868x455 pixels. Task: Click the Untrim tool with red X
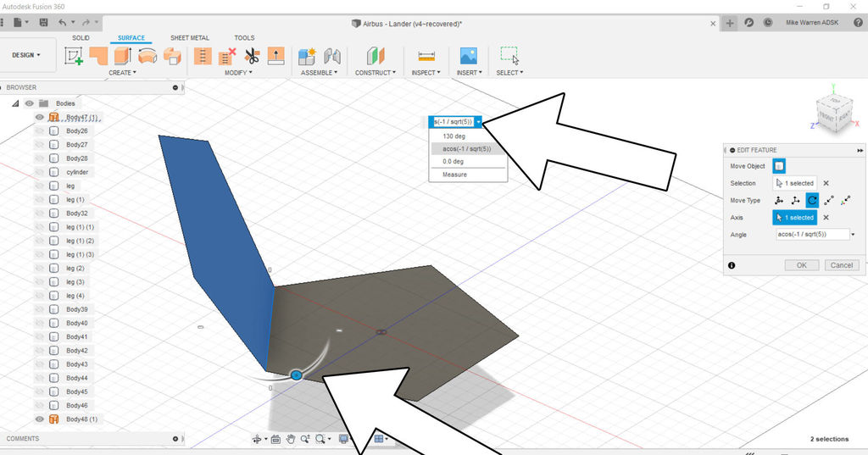[227, 56]
